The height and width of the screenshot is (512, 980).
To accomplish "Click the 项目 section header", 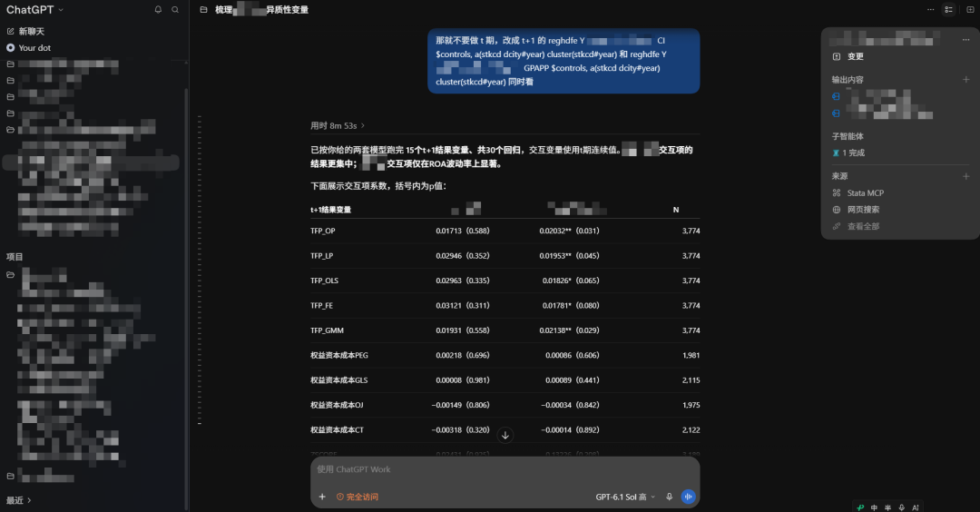I will pos(15,257).
